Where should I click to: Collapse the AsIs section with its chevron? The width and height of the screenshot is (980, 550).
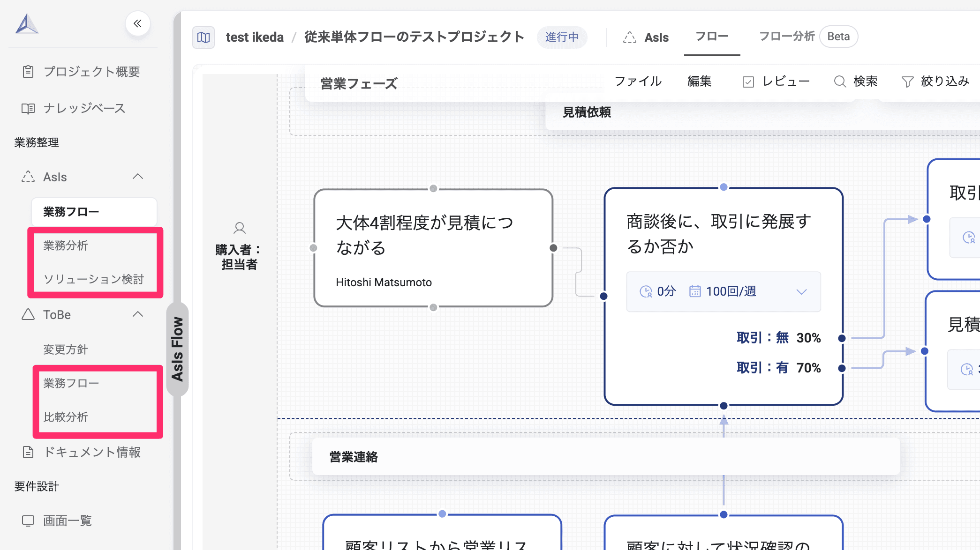(x=138, y=177)
